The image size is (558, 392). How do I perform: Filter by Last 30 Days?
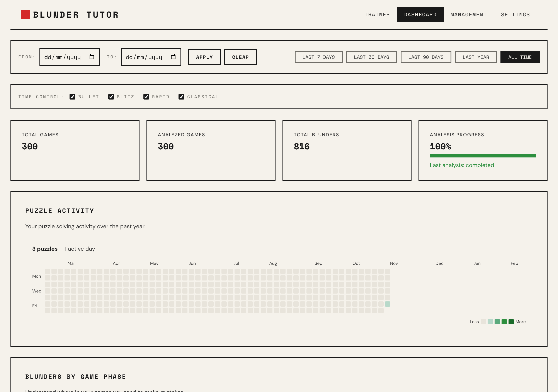371,57
